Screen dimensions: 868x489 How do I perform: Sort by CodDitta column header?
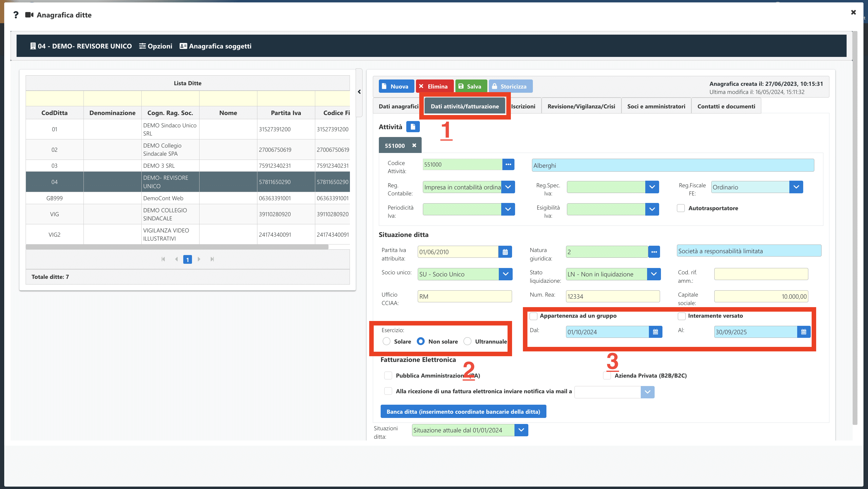coord(55,113)
